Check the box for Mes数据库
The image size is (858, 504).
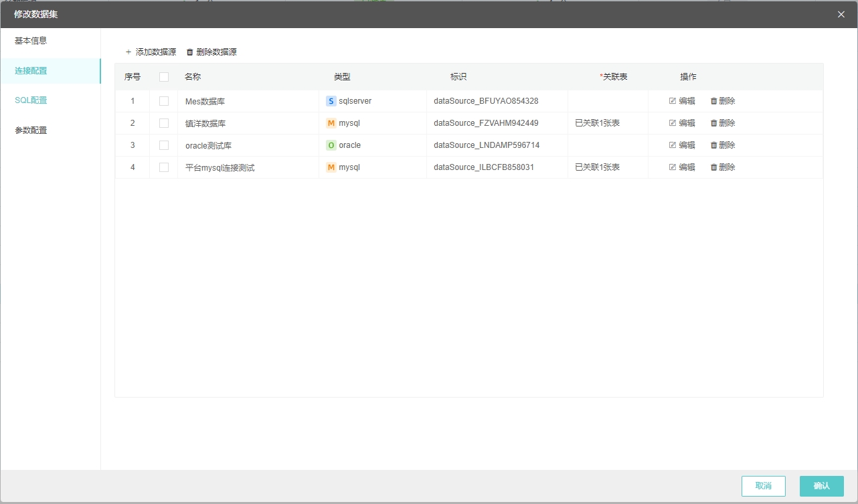[x=164, y=101]
